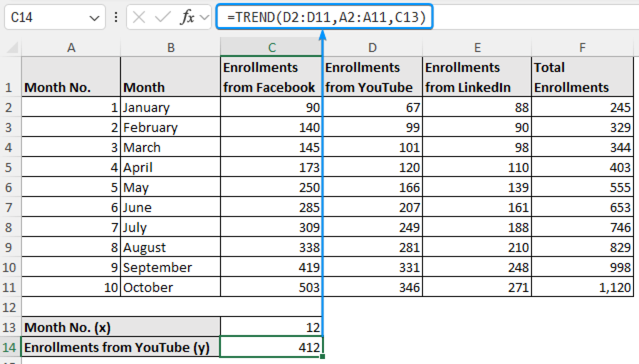Click the fill handle on cell C14
This screenshot has width=639, height=364.
click(322, 357)
